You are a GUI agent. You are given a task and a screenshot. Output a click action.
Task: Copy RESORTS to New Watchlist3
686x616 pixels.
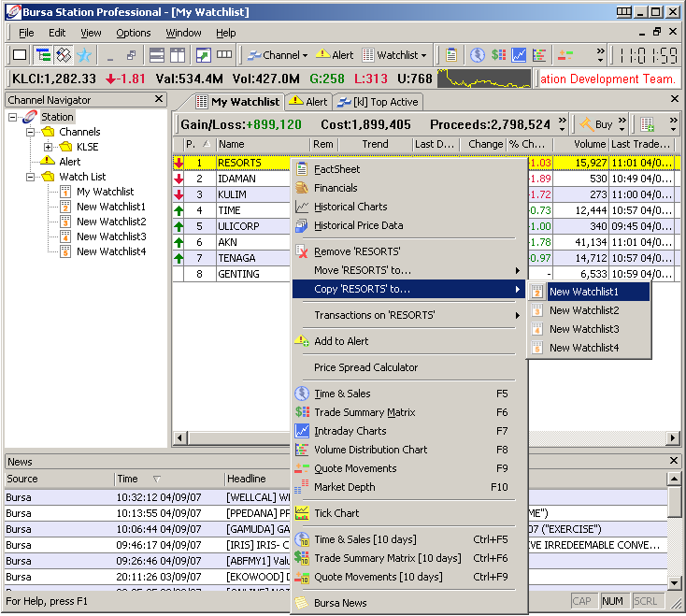point(589,329)
